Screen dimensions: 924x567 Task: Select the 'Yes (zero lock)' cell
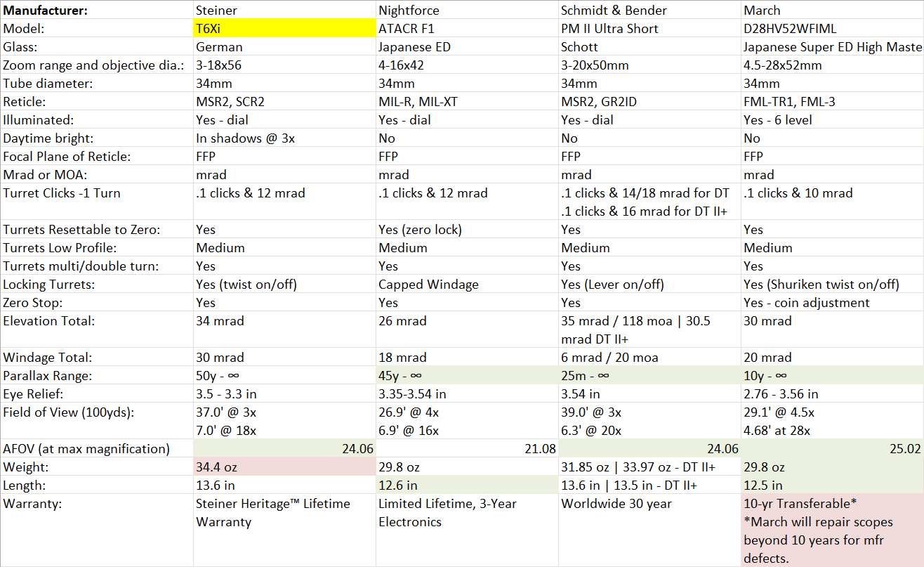468,230
